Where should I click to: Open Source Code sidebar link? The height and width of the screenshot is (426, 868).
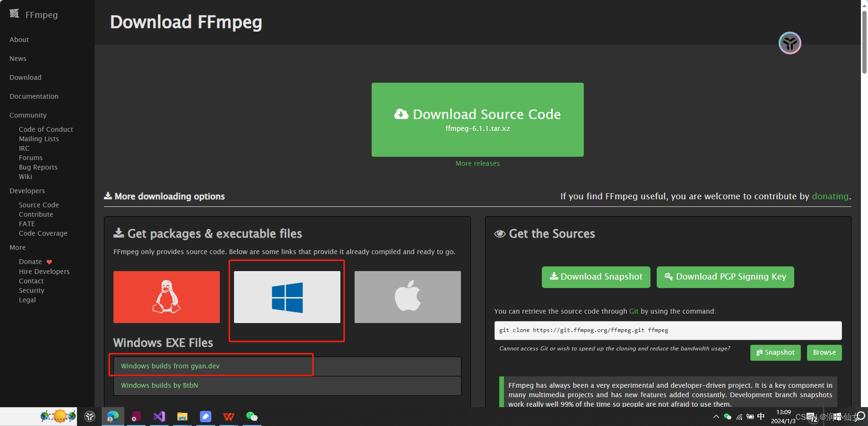39,205
